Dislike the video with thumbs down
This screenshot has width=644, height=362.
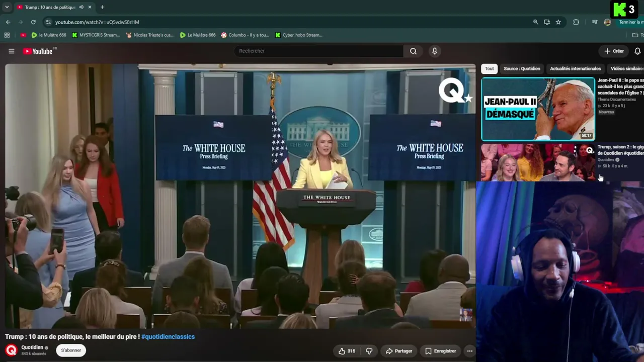(369, 351)
